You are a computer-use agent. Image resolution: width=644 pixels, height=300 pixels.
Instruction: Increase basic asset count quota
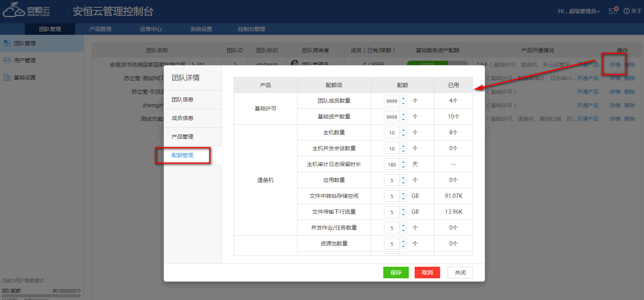pyautogui.click(x=403, y=114)
